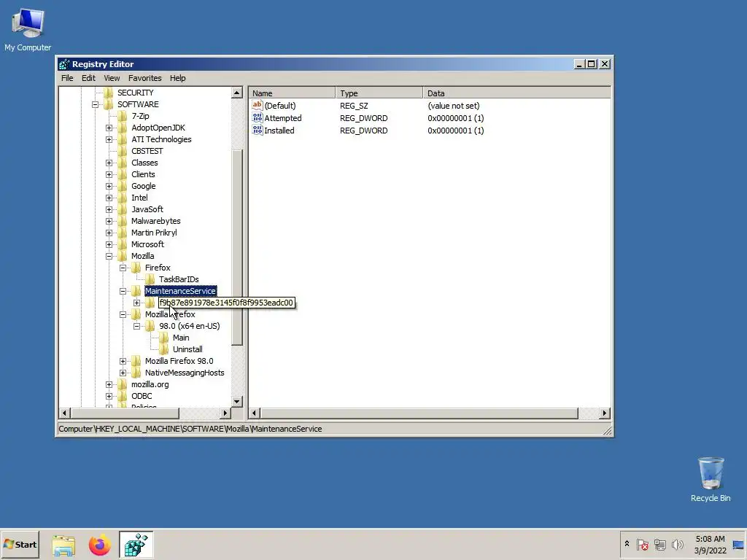The image size is (747, 560).
Task: Expand the Microsoft key
Action: [x=109, y=244]
